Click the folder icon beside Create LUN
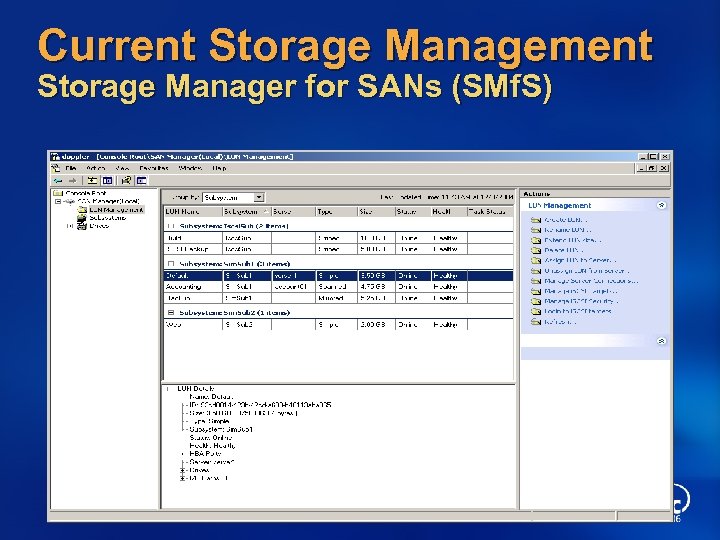 536,220
